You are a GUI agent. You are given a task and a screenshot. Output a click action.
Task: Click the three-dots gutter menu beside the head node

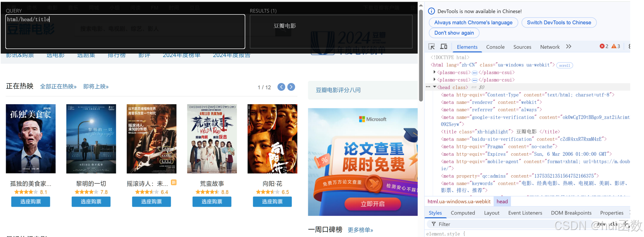[428, 87]
